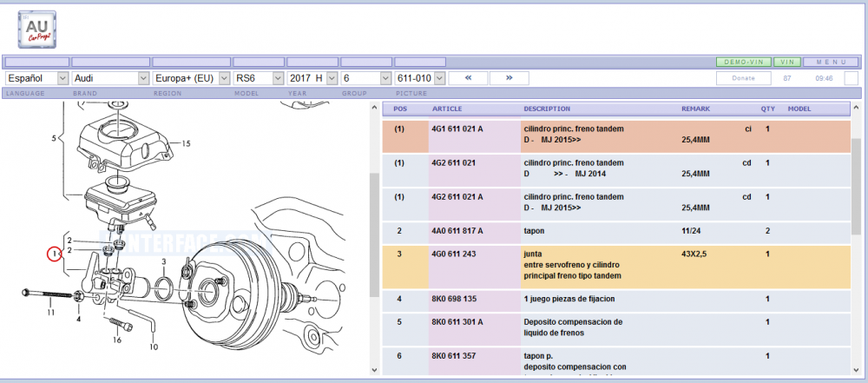Click the DEMO-VIN button
This screenshot has width=868, height=383.
click(744, 62)
